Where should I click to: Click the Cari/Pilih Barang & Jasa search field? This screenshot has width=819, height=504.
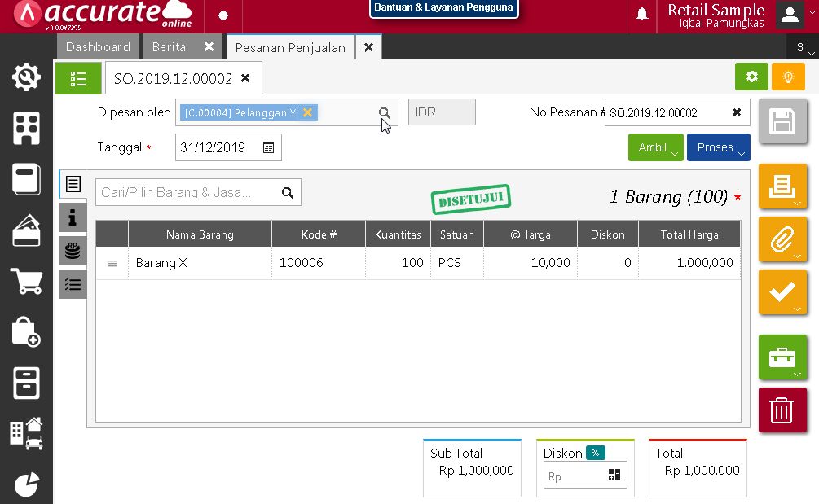coord(187,193)
